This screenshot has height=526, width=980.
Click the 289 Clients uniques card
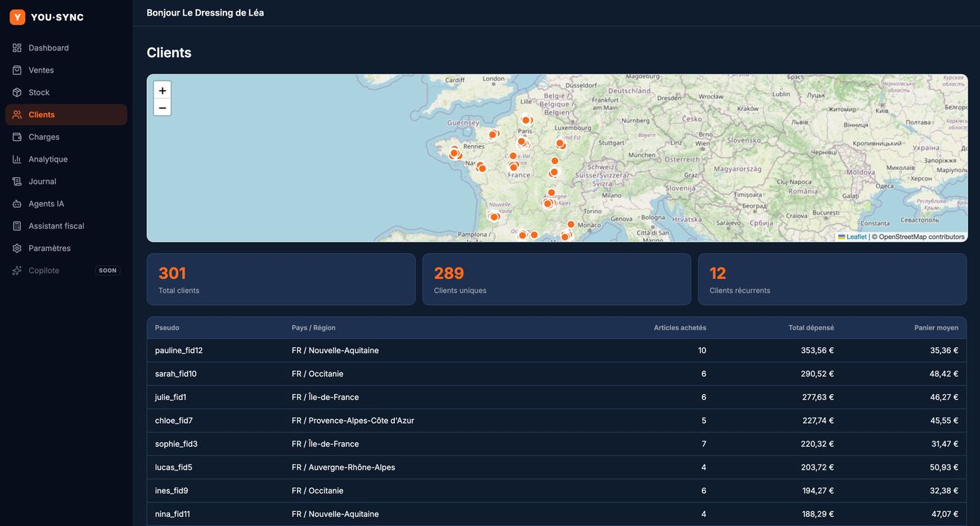pyautogui.click(x=557, y=280)
